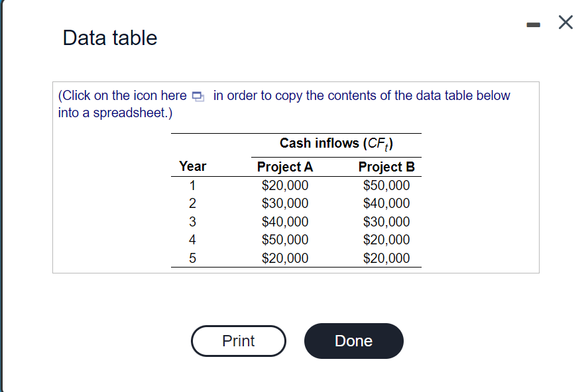
Task: Select Project A year 3 value $40,000
Action: 285,222
